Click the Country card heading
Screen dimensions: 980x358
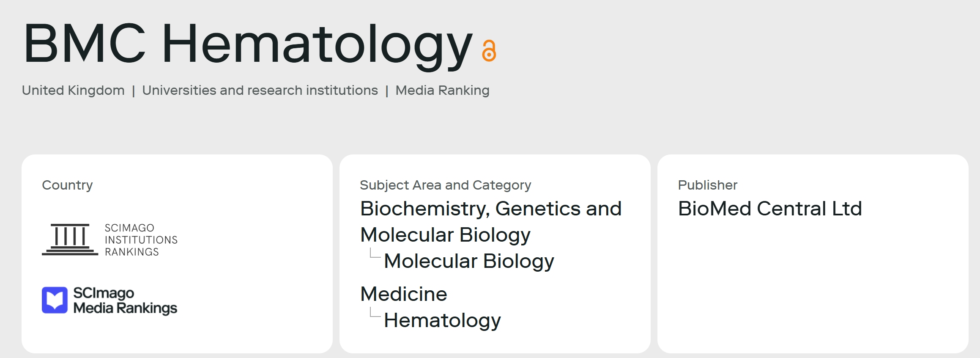[x=67, y=185]
